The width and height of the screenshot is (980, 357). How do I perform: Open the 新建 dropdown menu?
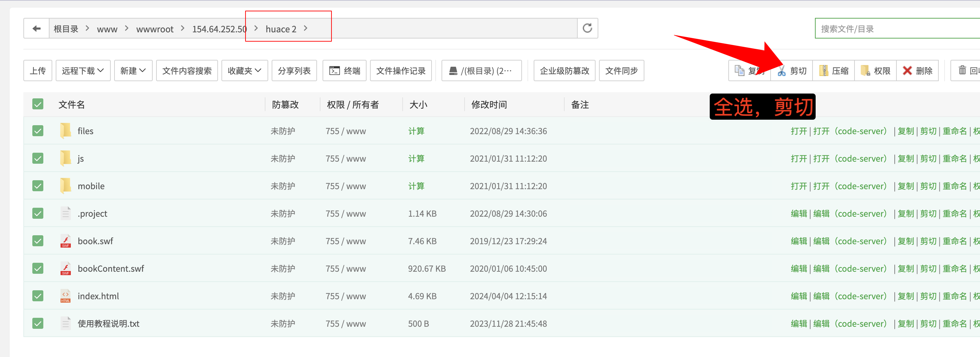tap(133, 71)
